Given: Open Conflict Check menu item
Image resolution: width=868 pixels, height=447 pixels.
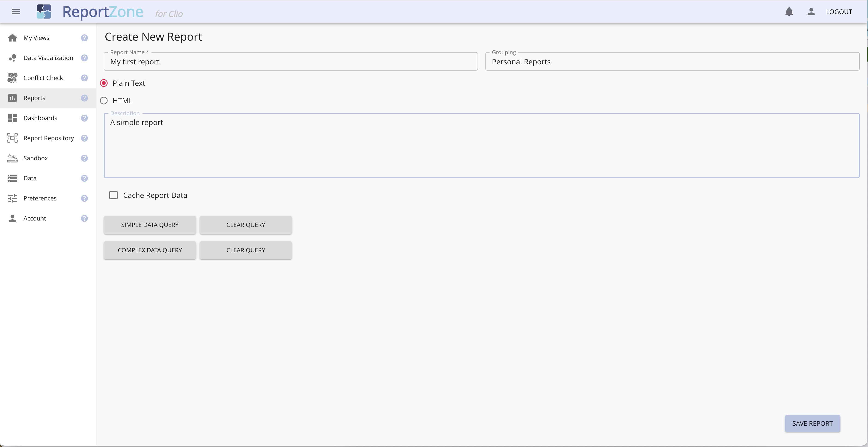Looking at the screenshot, I should (x=48, y=78).
